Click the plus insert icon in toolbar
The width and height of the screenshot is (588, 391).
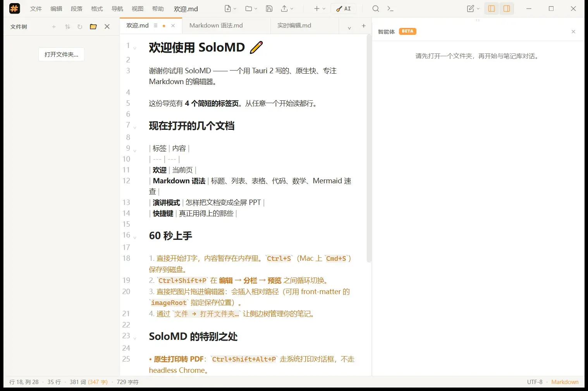point(317,9)
